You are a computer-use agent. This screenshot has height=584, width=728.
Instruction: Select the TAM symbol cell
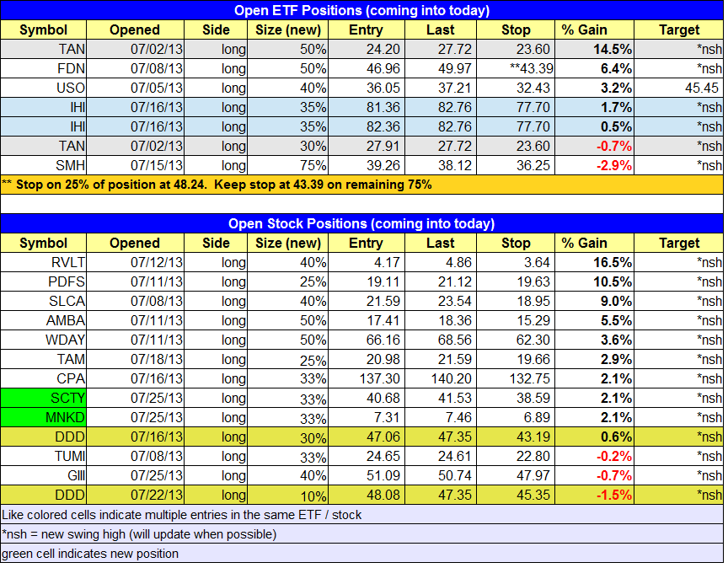tap(44, 359)
